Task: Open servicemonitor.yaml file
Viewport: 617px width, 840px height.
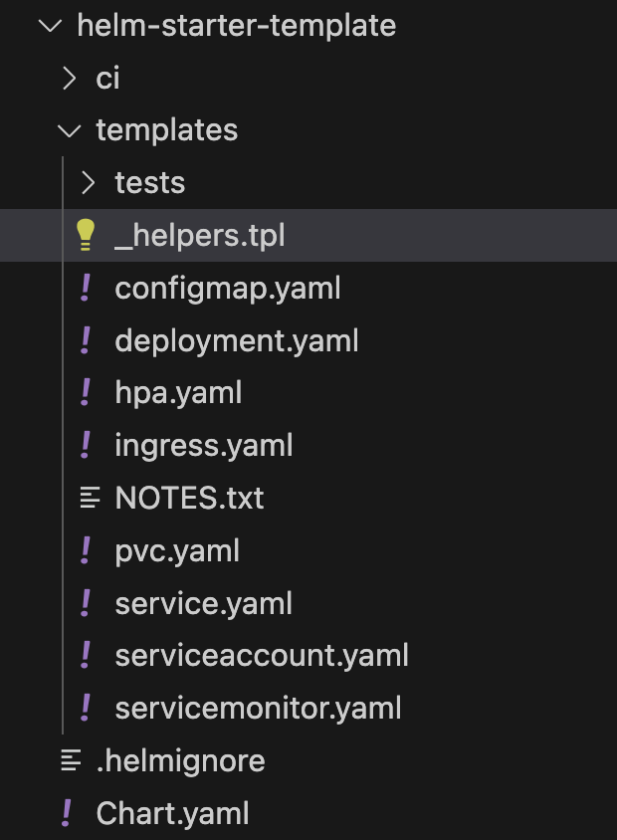Action: tap(258, 708)
